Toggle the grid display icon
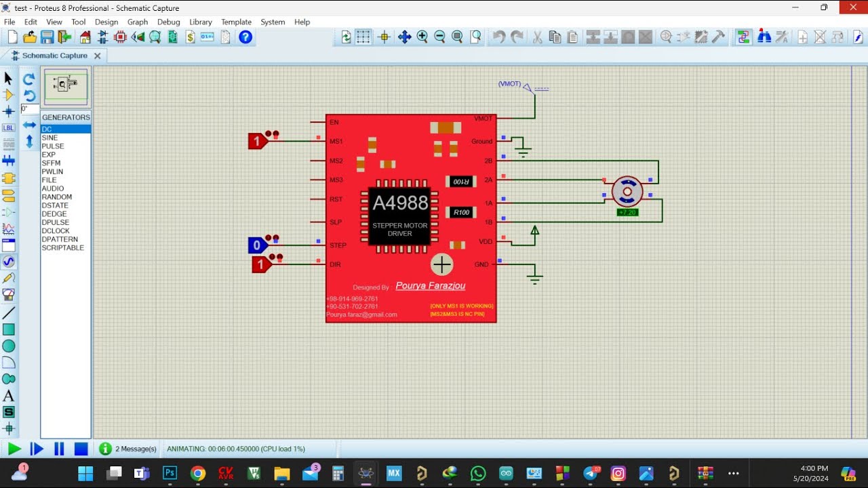The height and width of the screenshot is (488, 868). 364,37
